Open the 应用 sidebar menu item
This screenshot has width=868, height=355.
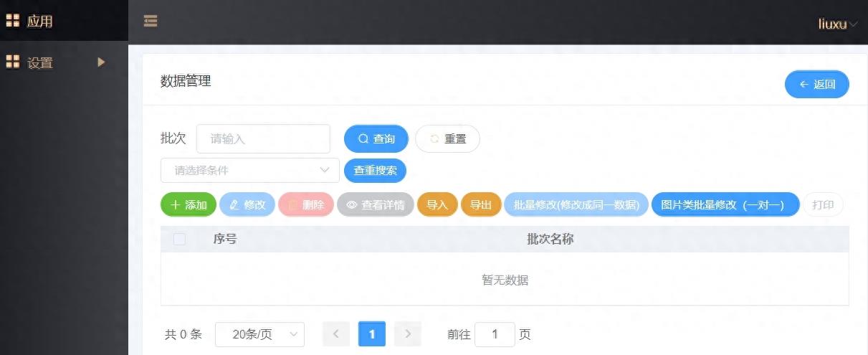tap(64, 21)
